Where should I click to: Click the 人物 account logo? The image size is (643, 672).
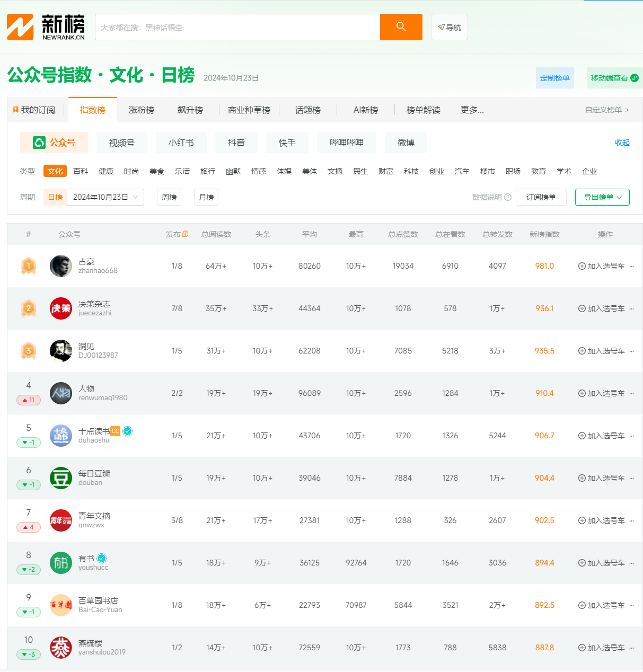click(x=61, y=393)
